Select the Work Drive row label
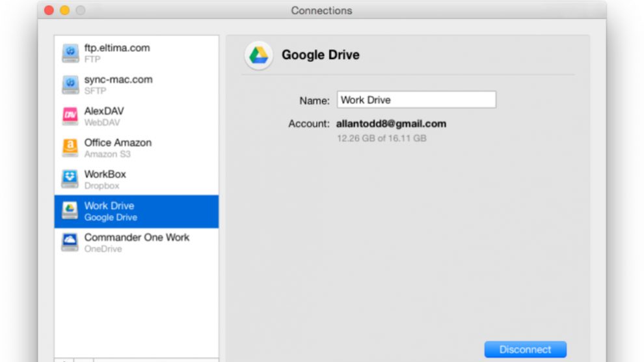 coord(109,206)
